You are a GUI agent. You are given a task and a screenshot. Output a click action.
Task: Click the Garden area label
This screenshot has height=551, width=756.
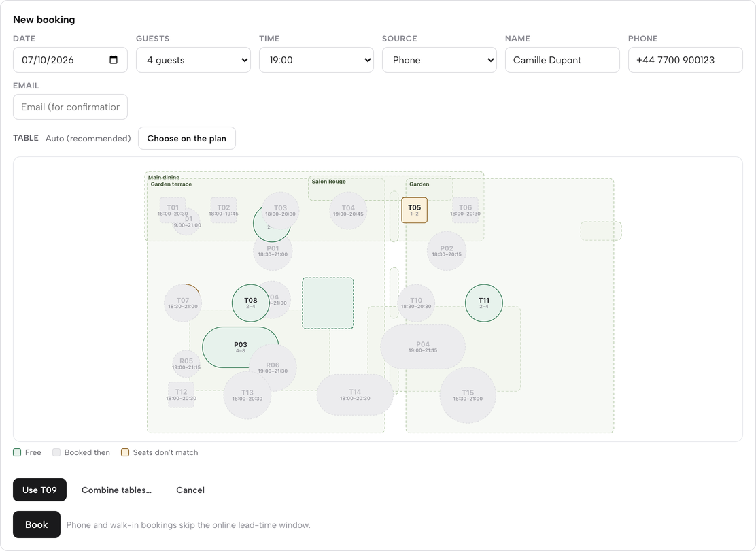[419, 184]
